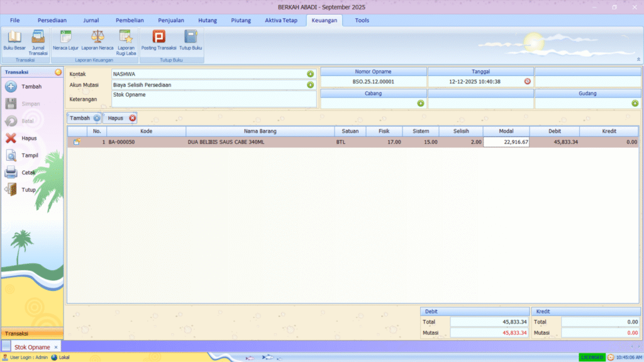644x362 pixels.
Task: Click Hapus button above item grid
Action: point(120,118)
